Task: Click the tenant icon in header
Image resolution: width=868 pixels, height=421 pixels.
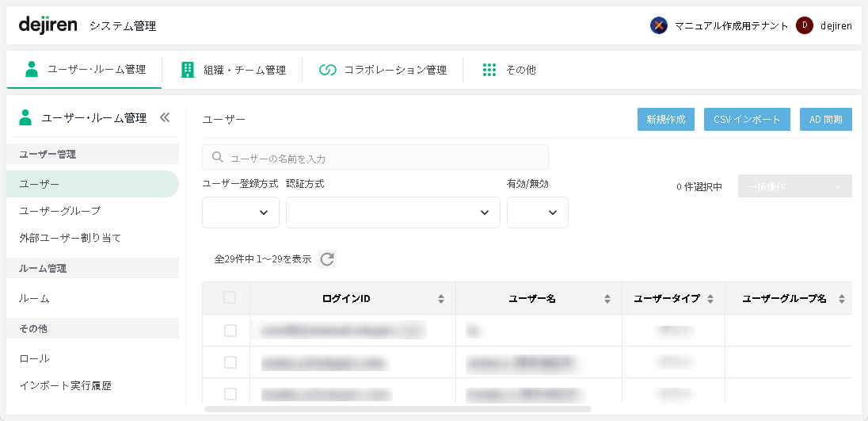Action: coord(658,25)
